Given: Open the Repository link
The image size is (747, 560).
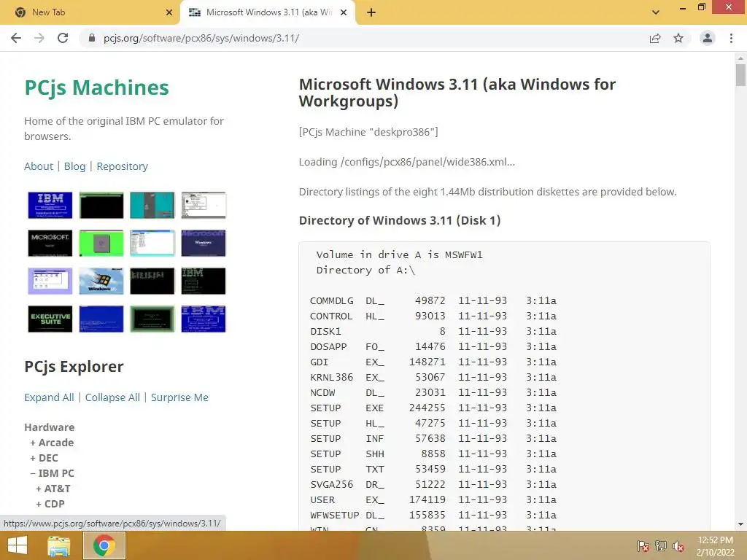Looking at the screenshot, I should coord(123,166).
